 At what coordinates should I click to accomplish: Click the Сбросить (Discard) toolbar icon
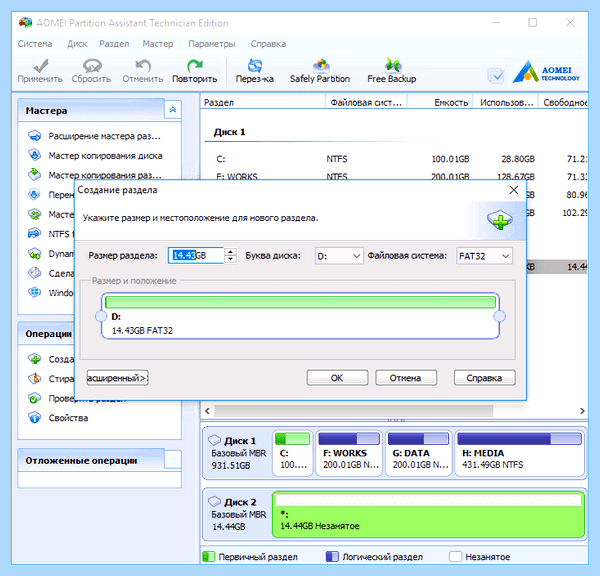[x=92, y=66]
